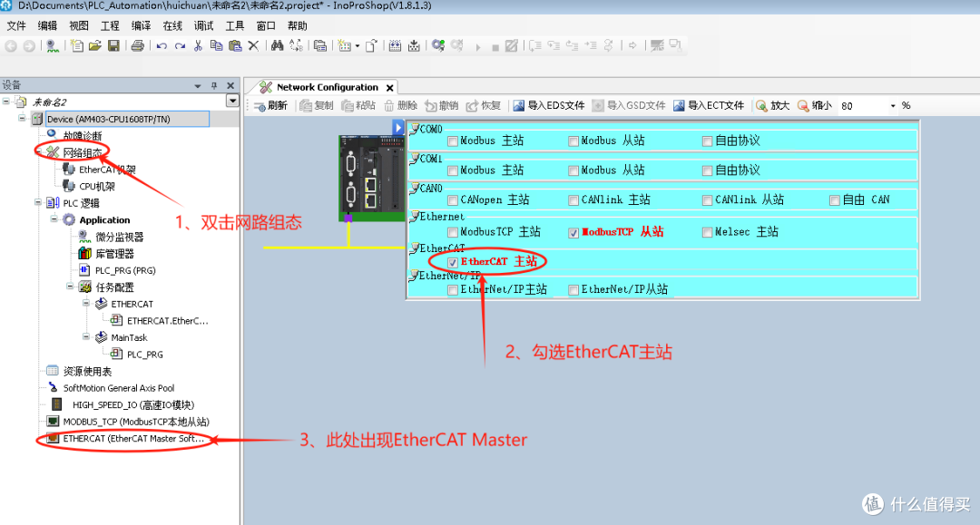Uncheck ModbusTCP 从站 checkbox
Viewport: 980px width, 525px height.
pyautogui.click(x=573, y=233)
